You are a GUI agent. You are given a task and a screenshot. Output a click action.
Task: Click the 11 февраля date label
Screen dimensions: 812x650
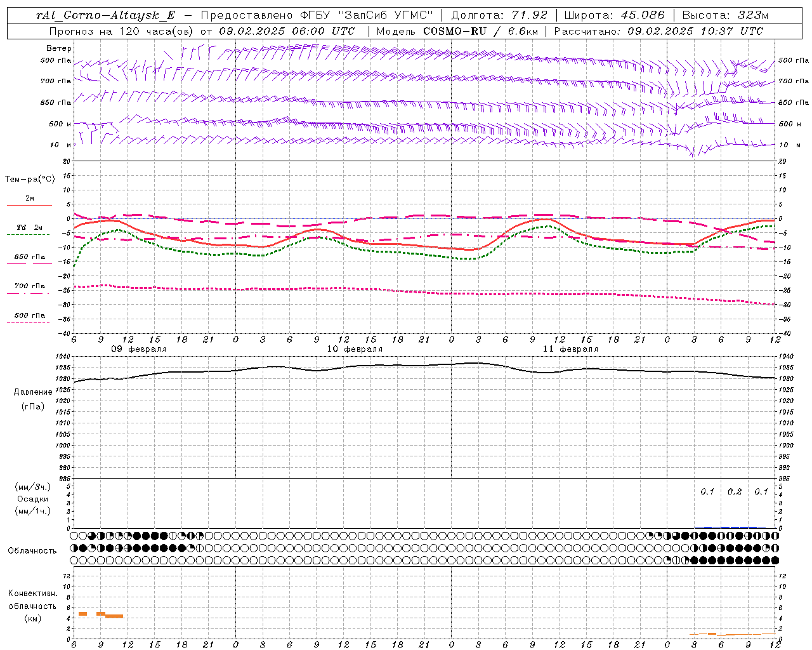click(x=570, y=349)
